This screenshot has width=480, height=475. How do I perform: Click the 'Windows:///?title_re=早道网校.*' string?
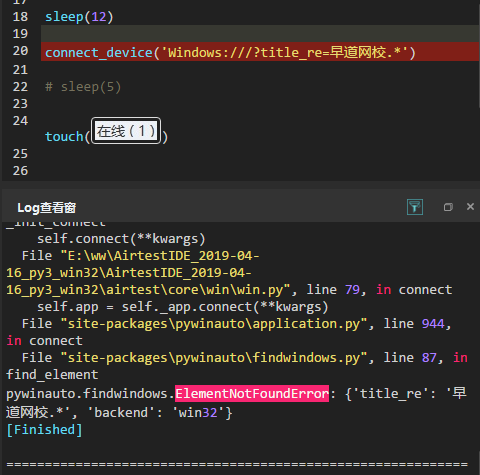click(284, 53)
